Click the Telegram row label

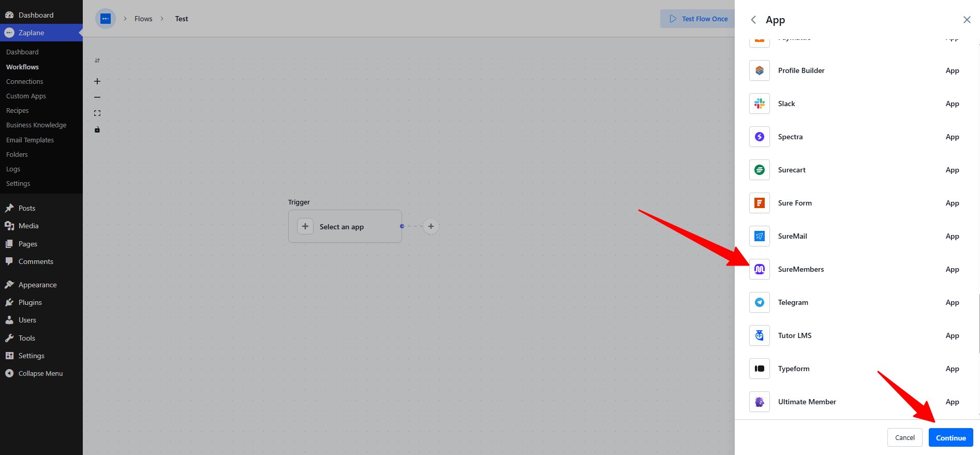point(793,302)
